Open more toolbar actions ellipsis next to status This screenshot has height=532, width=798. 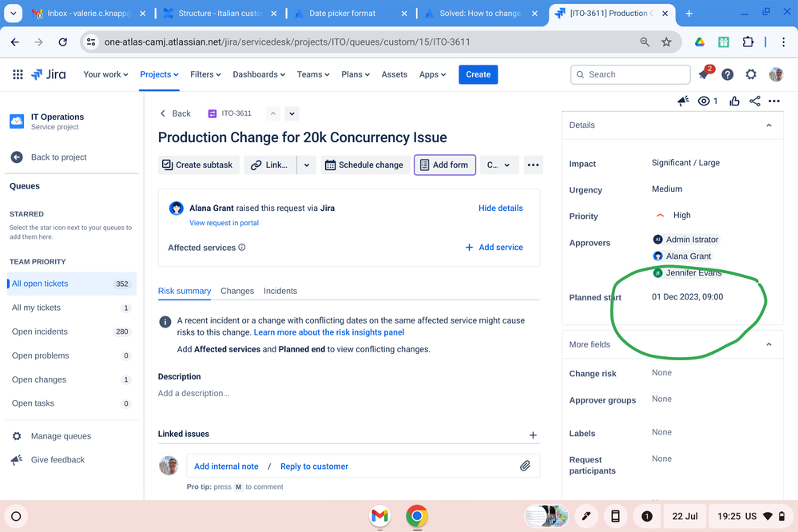(533, 165)
